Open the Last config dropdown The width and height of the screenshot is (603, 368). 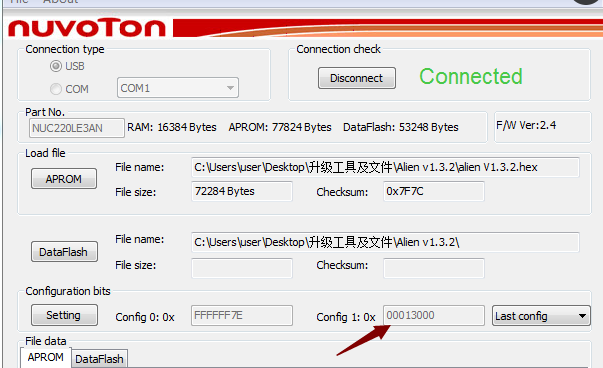point(541,316)
